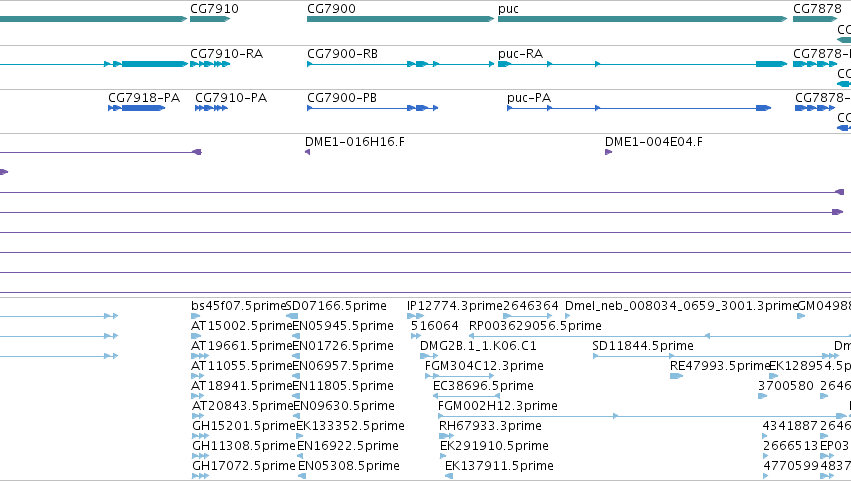Select EK291910.5prime EST
This screenshot has height=481, width=851.
[494, 446]
